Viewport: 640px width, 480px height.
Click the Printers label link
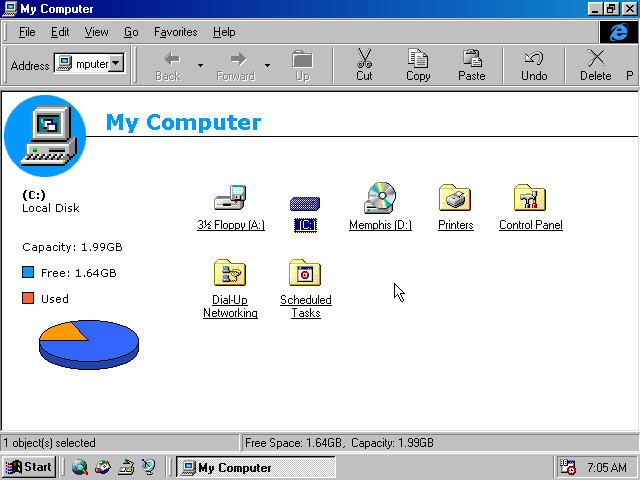(x=456, y=225)
